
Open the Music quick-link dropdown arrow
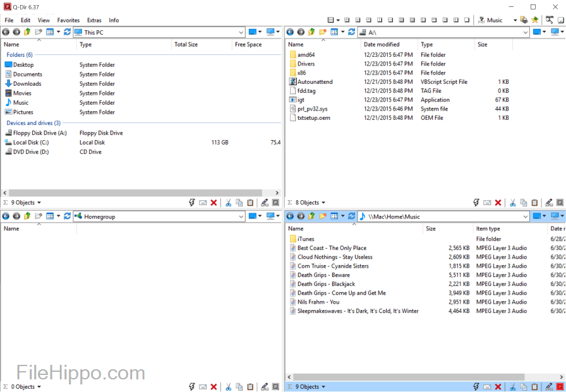515,20
